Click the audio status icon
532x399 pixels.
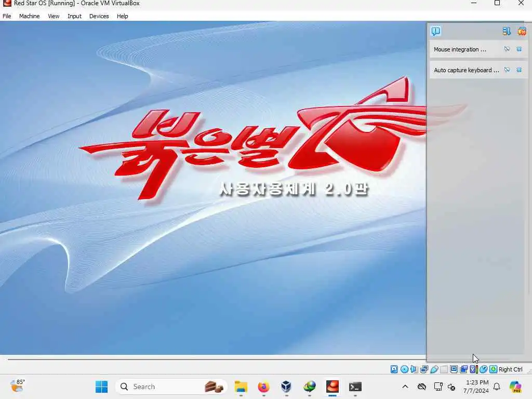414,369
